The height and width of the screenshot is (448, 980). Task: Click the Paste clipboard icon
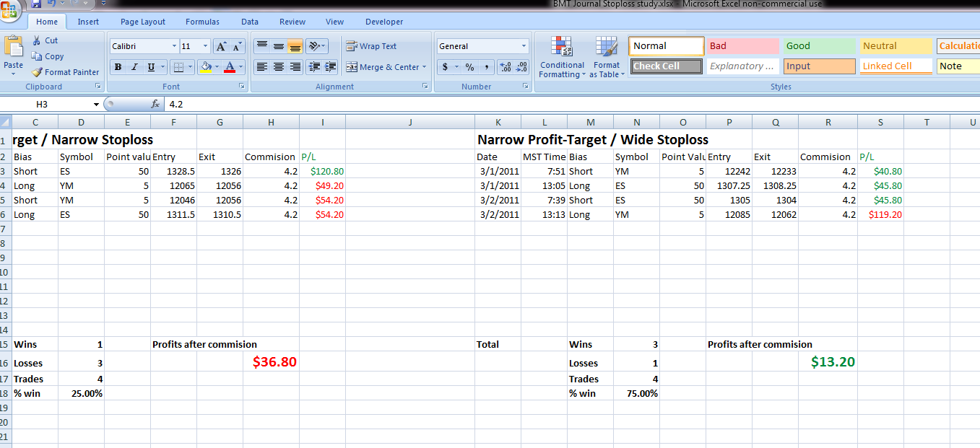click(13, 47)
